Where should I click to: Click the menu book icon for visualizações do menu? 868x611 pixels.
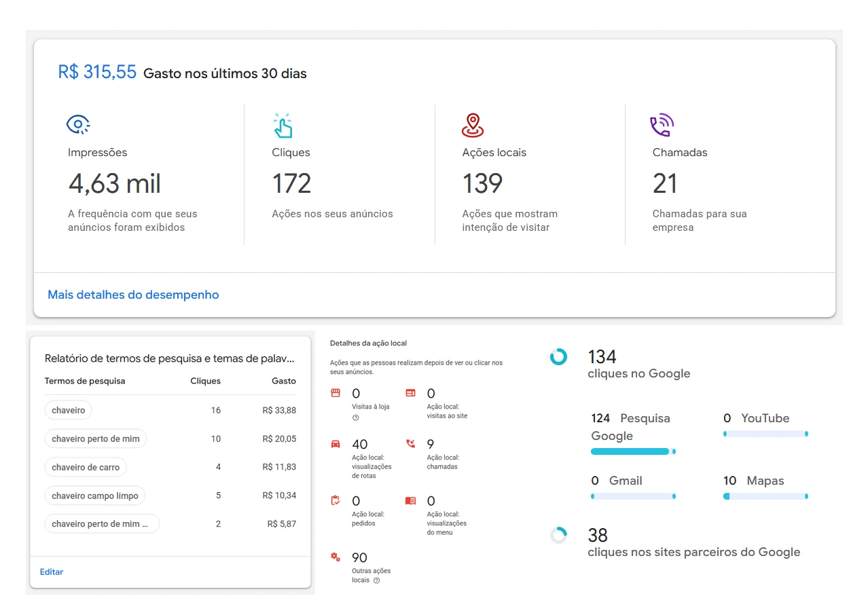tap(410, 501)
